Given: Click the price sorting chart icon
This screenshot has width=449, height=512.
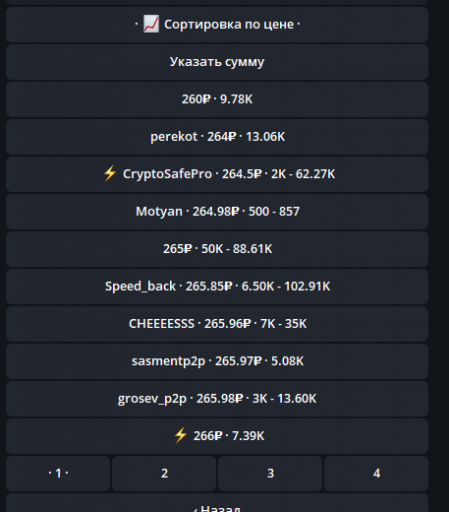Looking at the screenshot, I should (x=151, y=24).
